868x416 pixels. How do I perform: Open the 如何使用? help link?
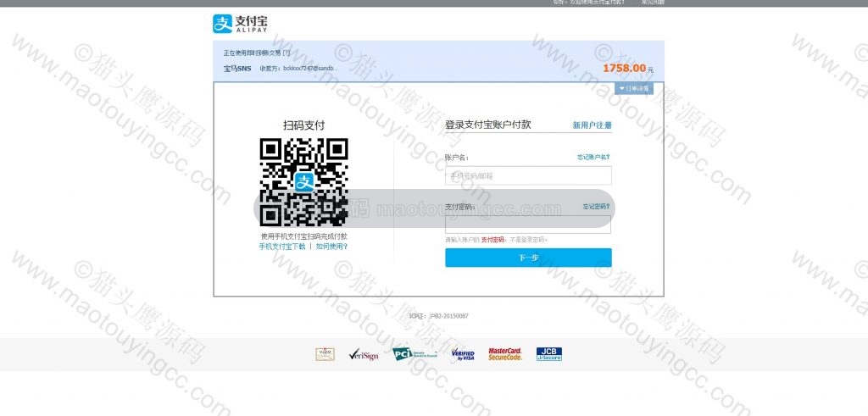(x=331, y=247)
